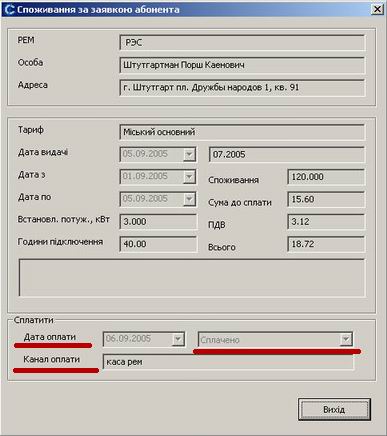Click the application icon in title bar

point(9,9)
